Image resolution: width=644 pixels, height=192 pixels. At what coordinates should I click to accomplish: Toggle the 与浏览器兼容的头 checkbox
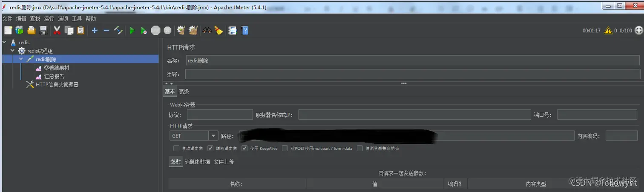360,149
